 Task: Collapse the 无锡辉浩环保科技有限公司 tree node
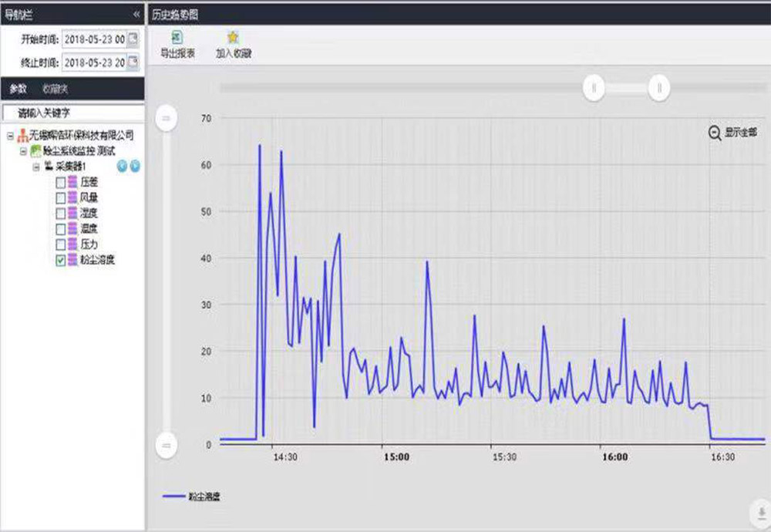[10, 136]
